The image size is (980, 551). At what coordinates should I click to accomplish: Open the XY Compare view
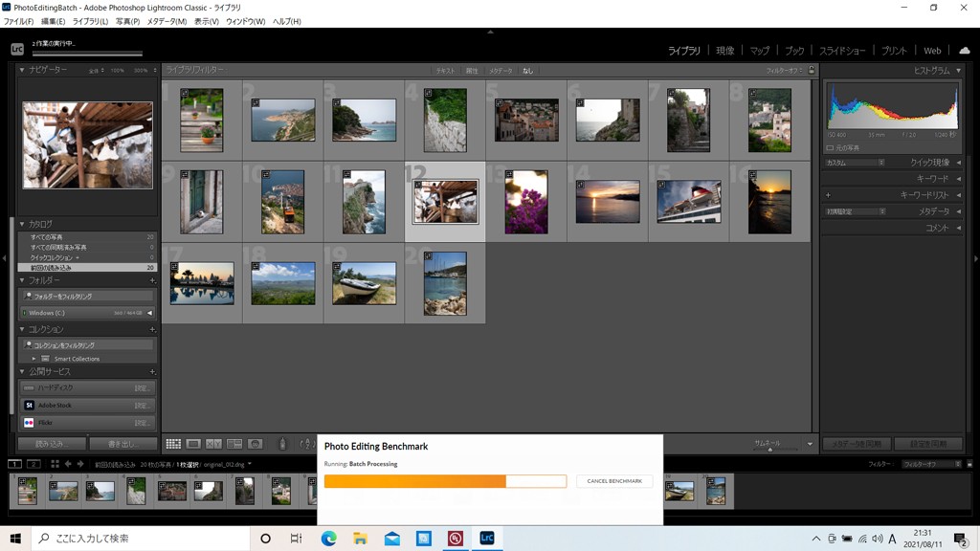(213, 444)
